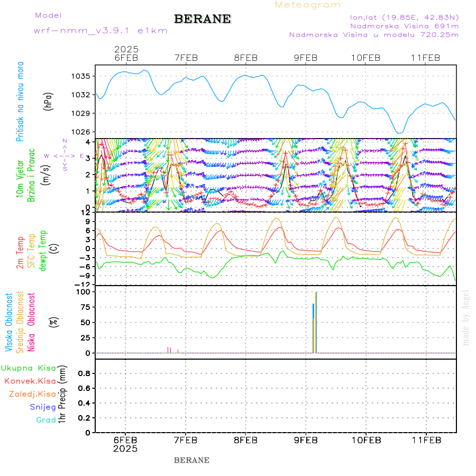
Task: Click the lon,lat (19.85E, 42.83N) text
Action: (x=405, y=17)
